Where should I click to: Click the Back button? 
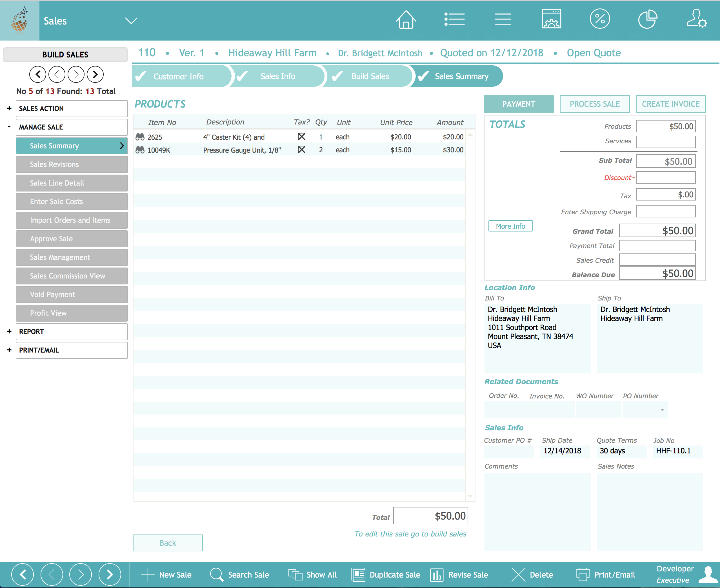168,543
